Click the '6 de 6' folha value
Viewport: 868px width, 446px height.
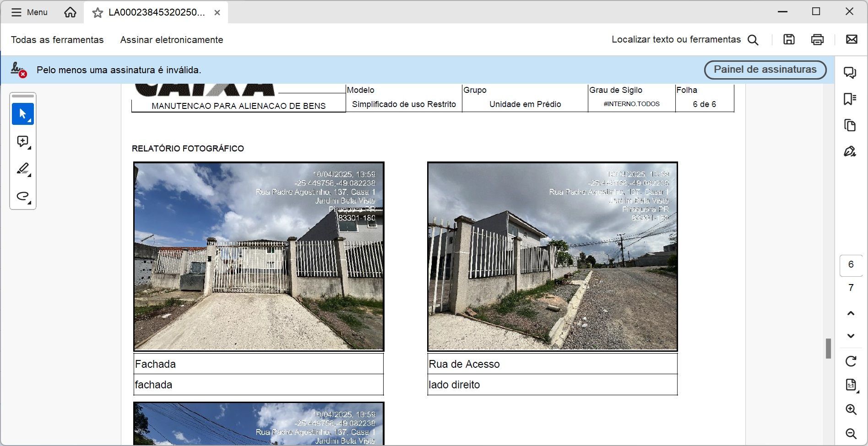tap(704, 104)
